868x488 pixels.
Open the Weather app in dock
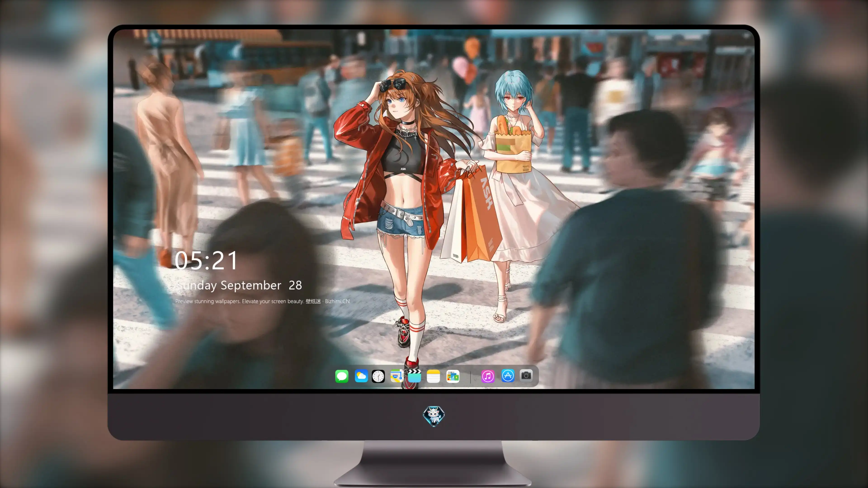click(361, 376)
